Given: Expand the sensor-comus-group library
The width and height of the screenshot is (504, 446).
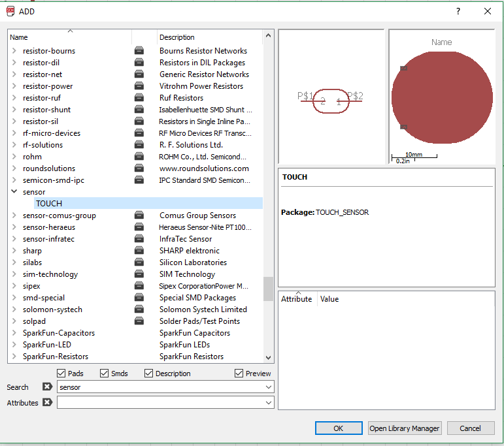Looking at the screenshot, I should [14, 215].
